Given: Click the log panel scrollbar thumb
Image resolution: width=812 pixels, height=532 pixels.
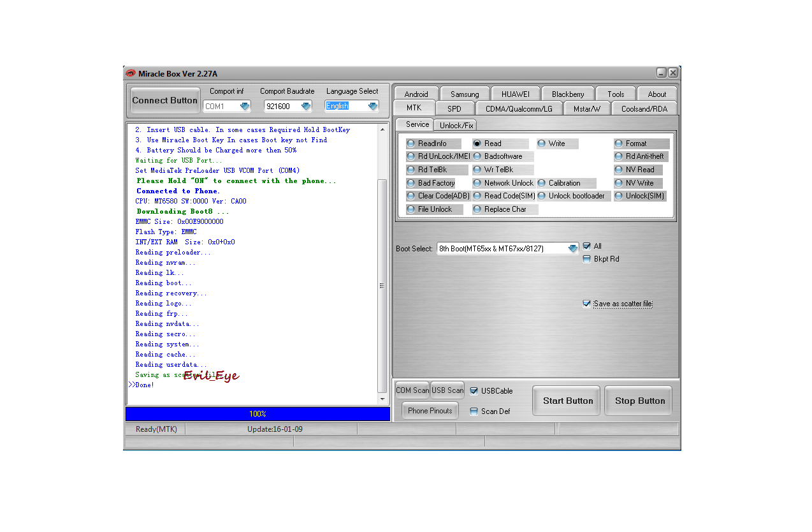Looking at the screenshot, I should [x=383, y=286].
